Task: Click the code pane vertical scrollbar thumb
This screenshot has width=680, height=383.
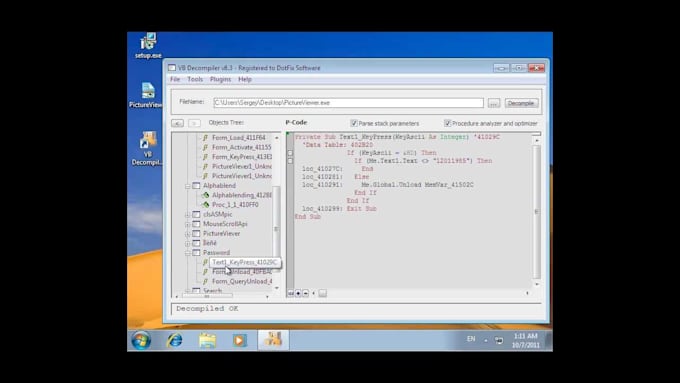Action: coord(536,212)
